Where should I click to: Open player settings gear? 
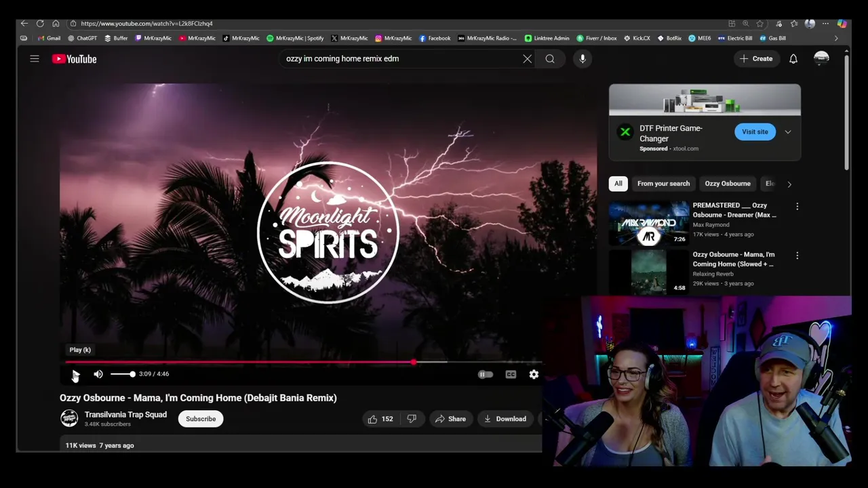pyautogui.click(x=534, y=374)
